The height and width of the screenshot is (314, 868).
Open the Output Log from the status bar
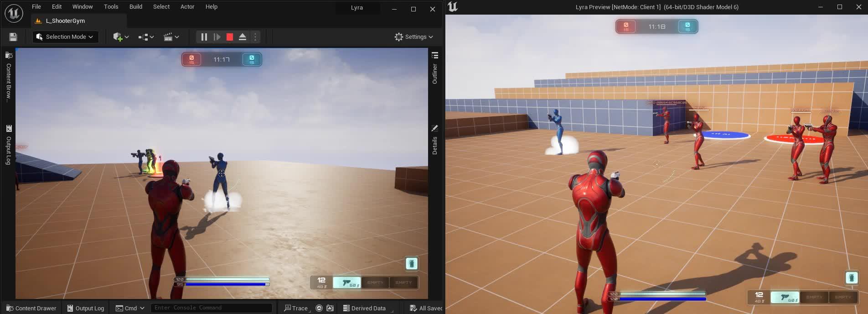click(86, 308)
